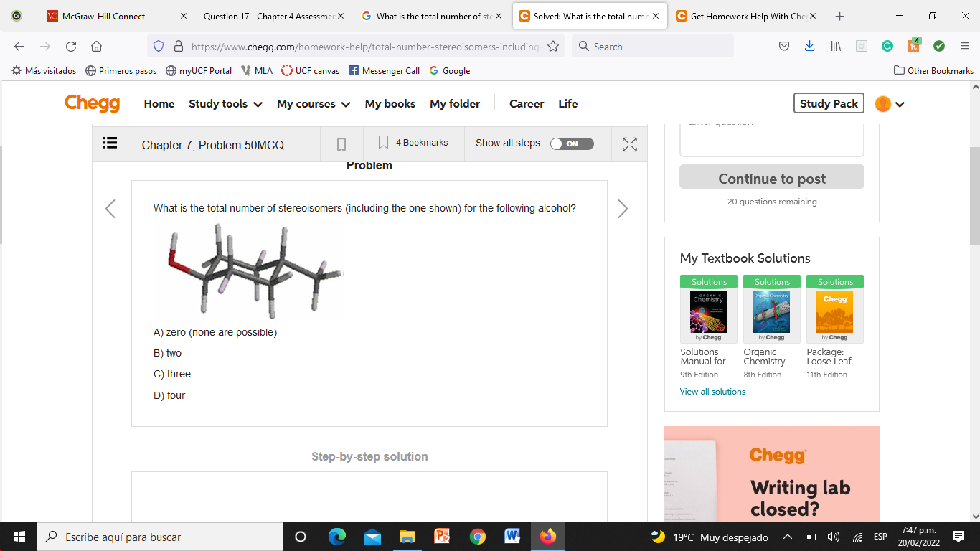The height and width of the screenshot is (551, 980).
Task: Open Google Chrome from the taskbar
Action: tap(478, 537)
